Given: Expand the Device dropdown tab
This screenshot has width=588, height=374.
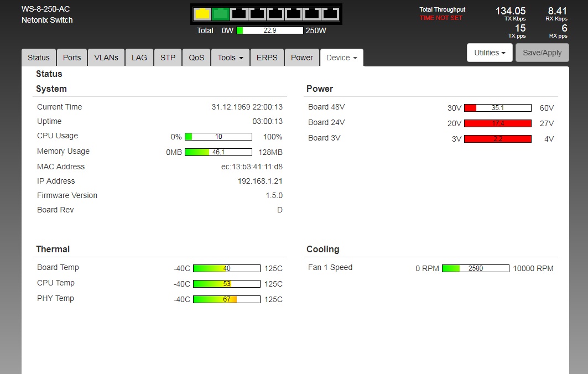Looking at the screenshot, I should 341,58.
